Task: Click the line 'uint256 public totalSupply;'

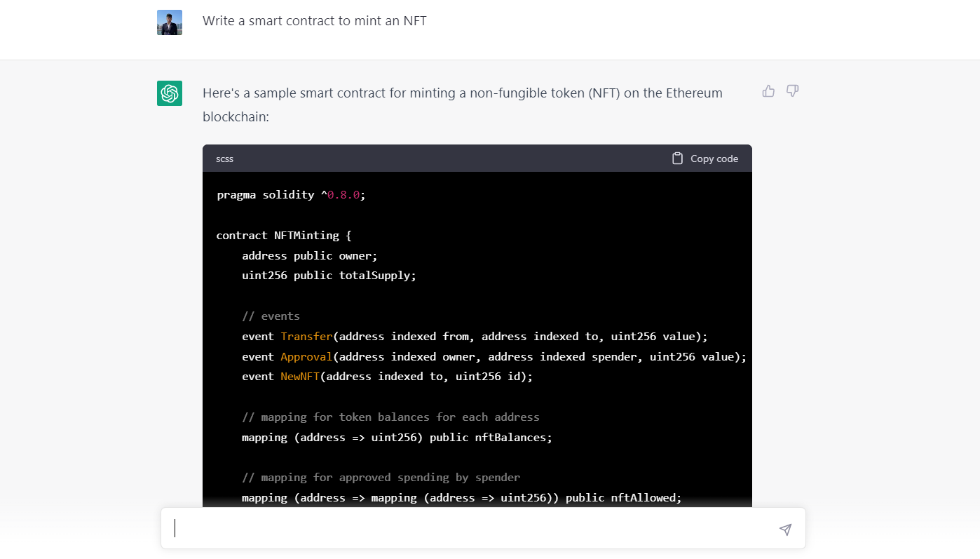Action: click(x=329, y=276)
